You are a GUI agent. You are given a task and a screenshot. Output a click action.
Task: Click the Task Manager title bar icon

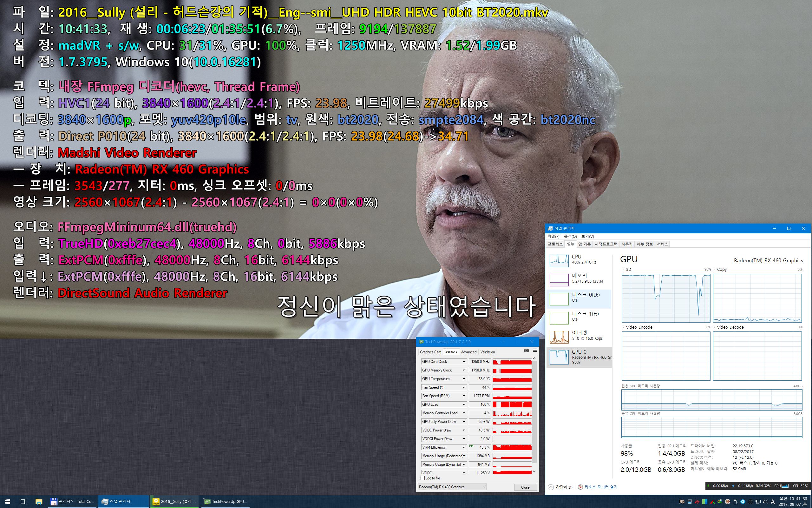[550, 229]
